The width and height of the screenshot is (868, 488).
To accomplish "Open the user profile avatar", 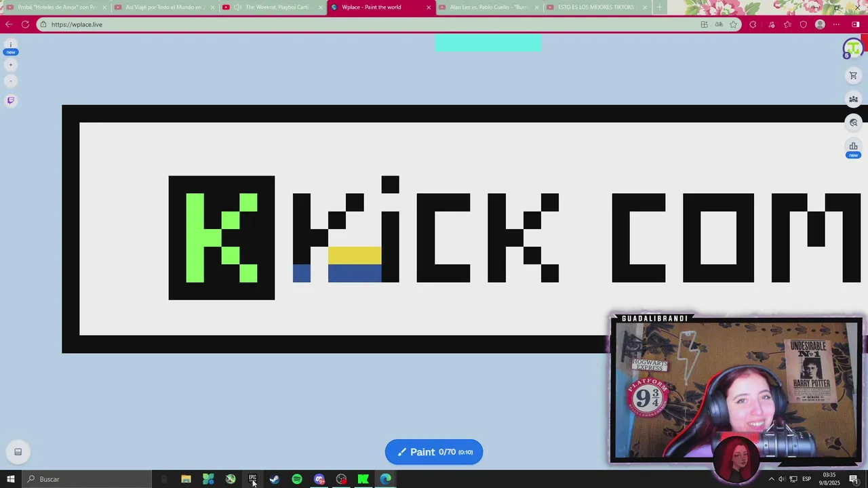I will 852,48.
